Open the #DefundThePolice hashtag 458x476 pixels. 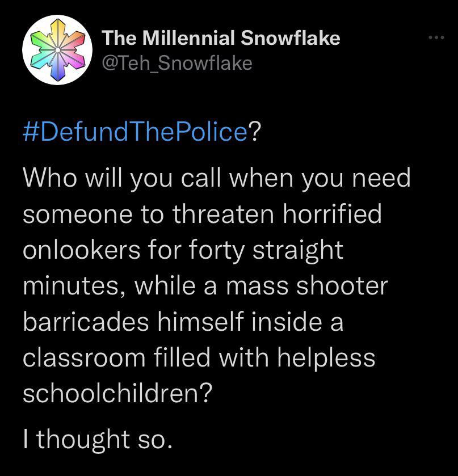tap(135, 132)
